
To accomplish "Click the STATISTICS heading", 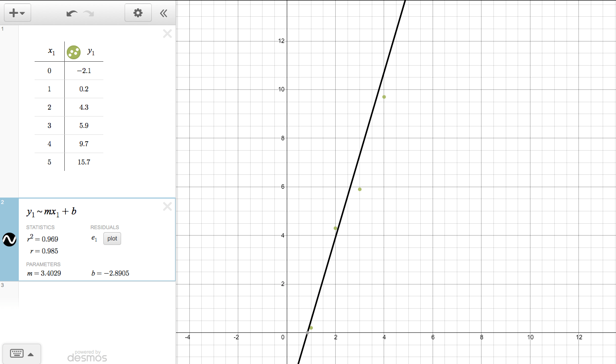I will (41, 227).
